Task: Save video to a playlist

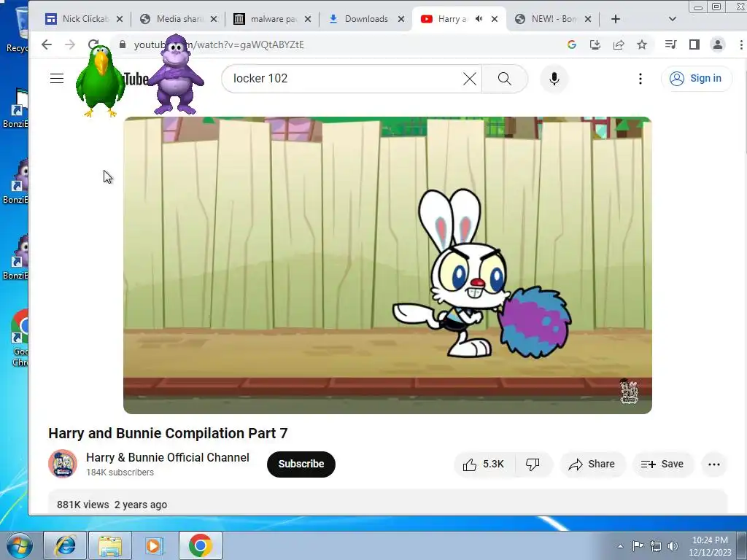Action: (662, 464)
